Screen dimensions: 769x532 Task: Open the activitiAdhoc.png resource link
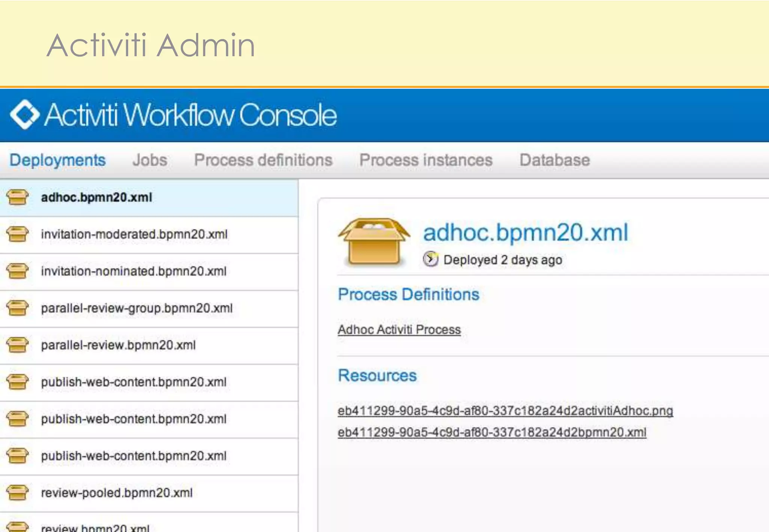[x=505, y=411]
